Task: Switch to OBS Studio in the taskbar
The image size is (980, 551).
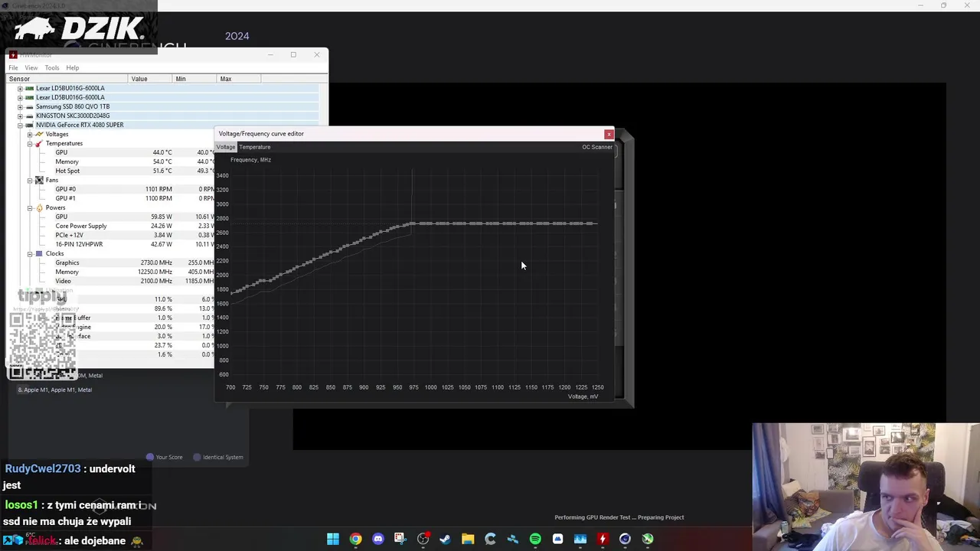Action: tap(423, 539)
